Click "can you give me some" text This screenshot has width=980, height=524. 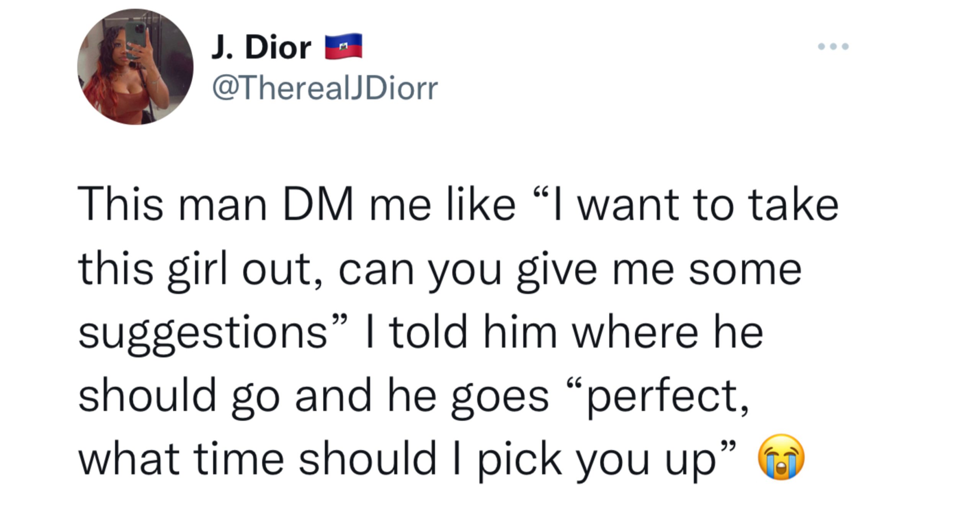click(x=570, y=271)
